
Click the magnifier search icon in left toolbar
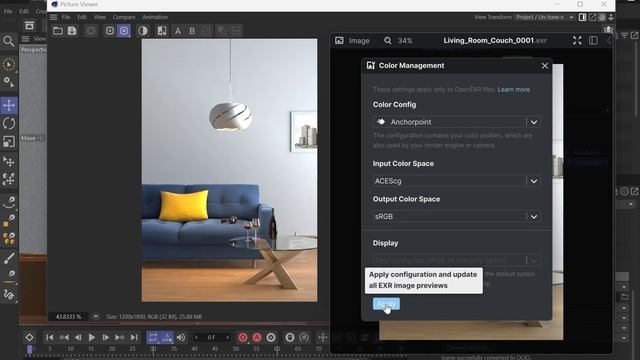coord(9,41)
